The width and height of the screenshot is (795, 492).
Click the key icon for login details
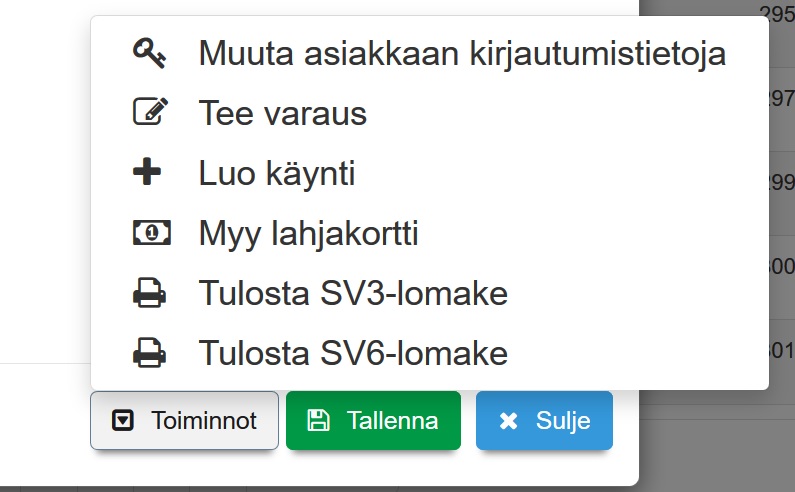[x=150, y=53]
